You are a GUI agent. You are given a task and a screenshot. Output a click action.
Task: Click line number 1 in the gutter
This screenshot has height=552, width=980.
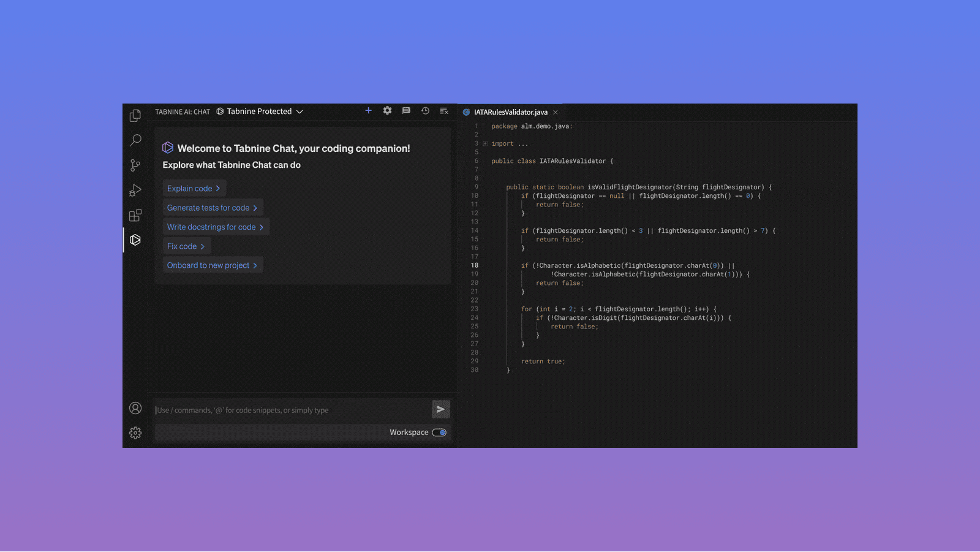[476, 126]
